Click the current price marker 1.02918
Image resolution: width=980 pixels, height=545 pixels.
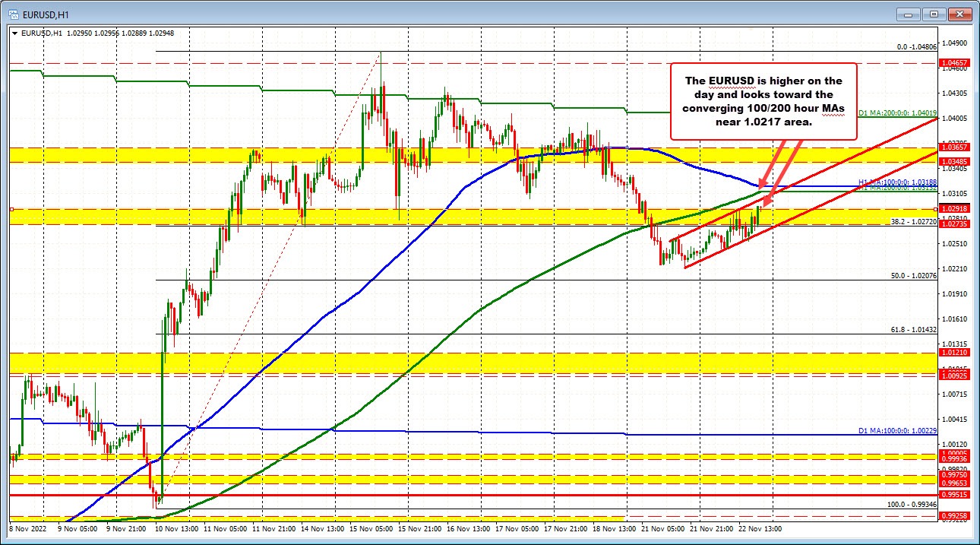pos(953,209)
